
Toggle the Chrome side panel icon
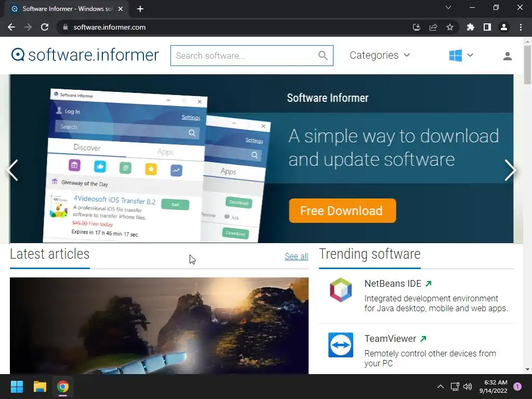(487, 27)
